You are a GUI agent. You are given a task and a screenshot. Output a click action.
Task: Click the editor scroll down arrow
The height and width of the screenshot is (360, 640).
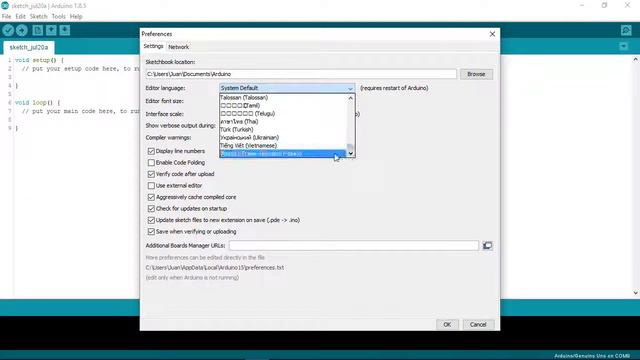pyautogui.click(x=636, y=293)
